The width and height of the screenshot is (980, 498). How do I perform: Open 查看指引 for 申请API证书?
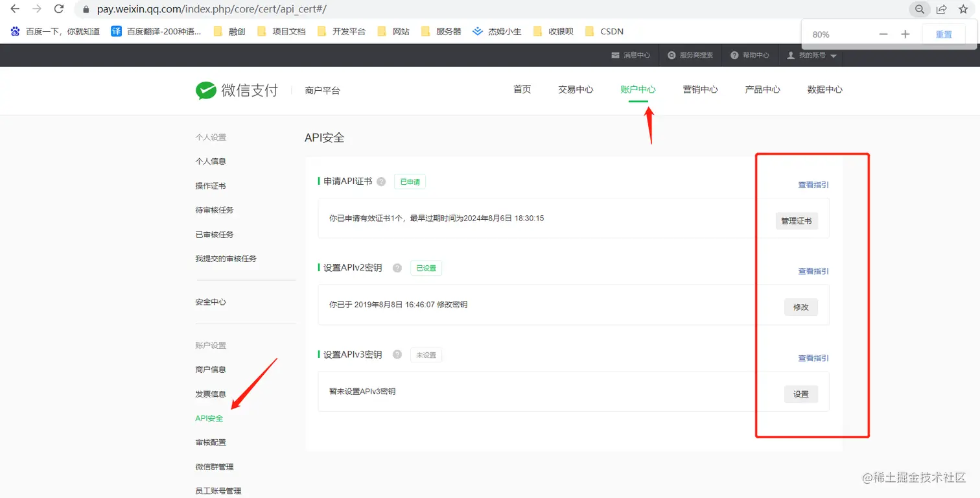(x=813, y=185)
